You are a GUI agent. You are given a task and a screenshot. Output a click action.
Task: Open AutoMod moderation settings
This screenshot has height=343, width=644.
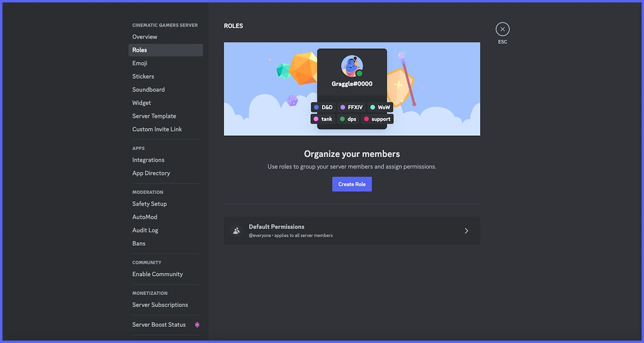145,217
